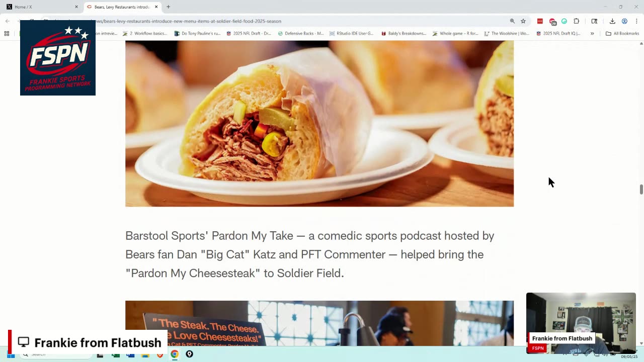Image resolution: width=644 pixels, height=362 pixels.
Task: Open the RStudio IDE User Guide bookmark
Action: (351, 34)
